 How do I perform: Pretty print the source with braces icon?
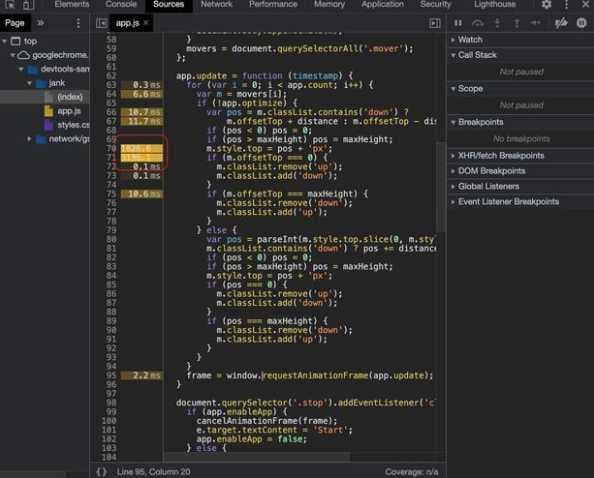pyautogui.click(x=102, y=472)
